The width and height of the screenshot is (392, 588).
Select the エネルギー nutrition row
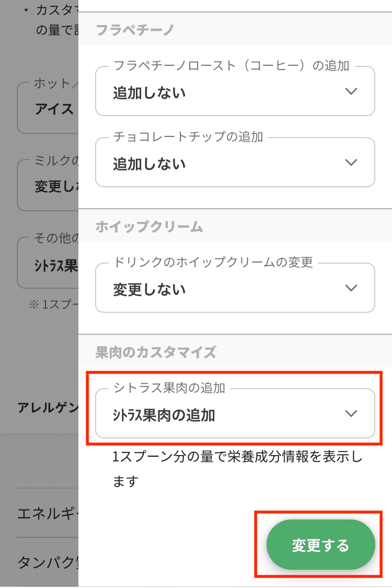click(48, 514)
